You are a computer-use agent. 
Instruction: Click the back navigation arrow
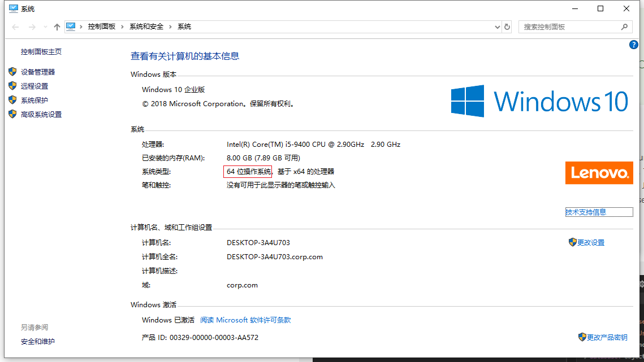[x=16, y=27]
